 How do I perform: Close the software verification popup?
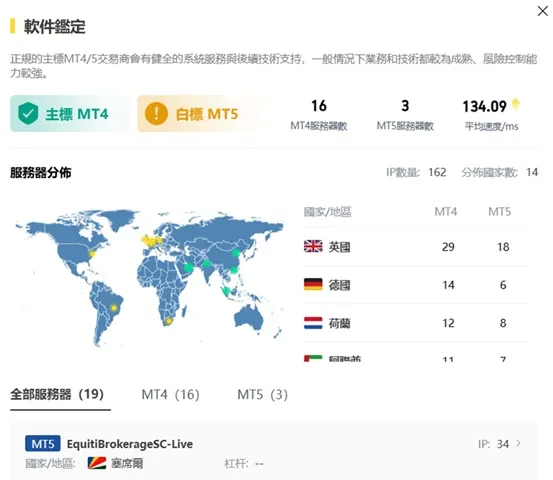pyautogui.click(x=542, y=11)
